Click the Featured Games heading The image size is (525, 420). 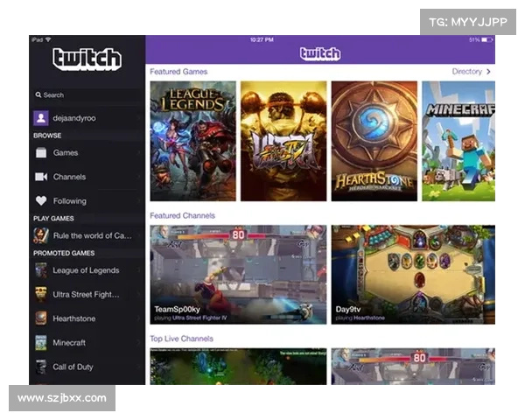[x=178, y=72]
